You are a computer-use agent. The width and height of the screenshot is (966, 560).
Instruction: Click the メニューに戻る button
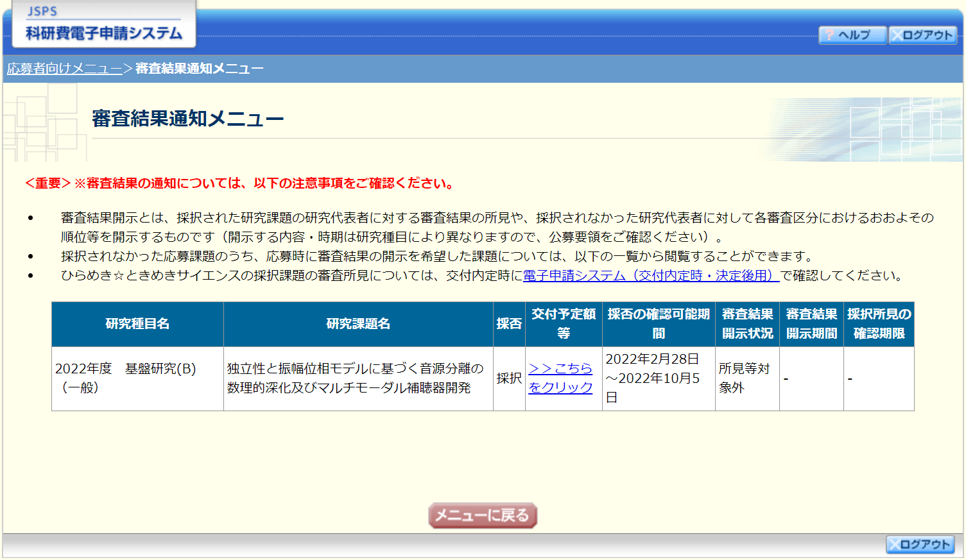482,515
